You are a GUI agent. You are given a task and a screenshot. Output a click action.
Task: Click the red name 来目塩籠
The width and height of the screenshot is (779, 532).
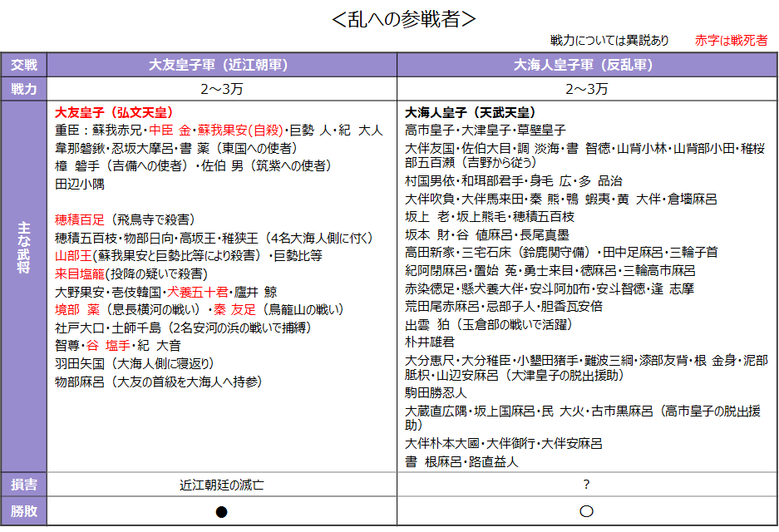point(80,273)
